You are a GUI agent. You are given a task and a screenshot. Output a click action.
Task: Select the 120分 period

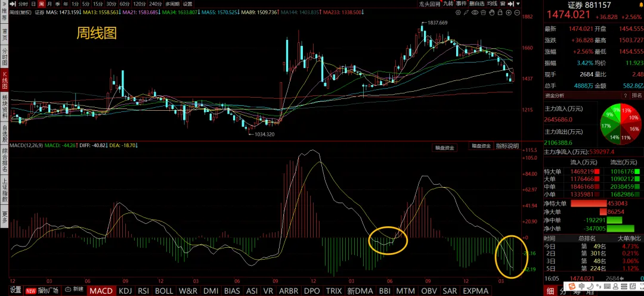tap(139, 4)
